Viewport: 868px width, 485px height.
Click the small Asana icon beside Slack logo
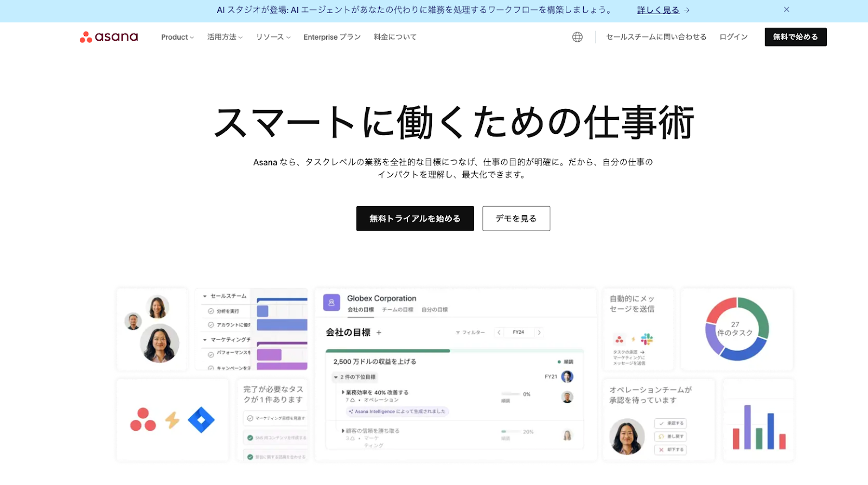(x=619, y=340)
